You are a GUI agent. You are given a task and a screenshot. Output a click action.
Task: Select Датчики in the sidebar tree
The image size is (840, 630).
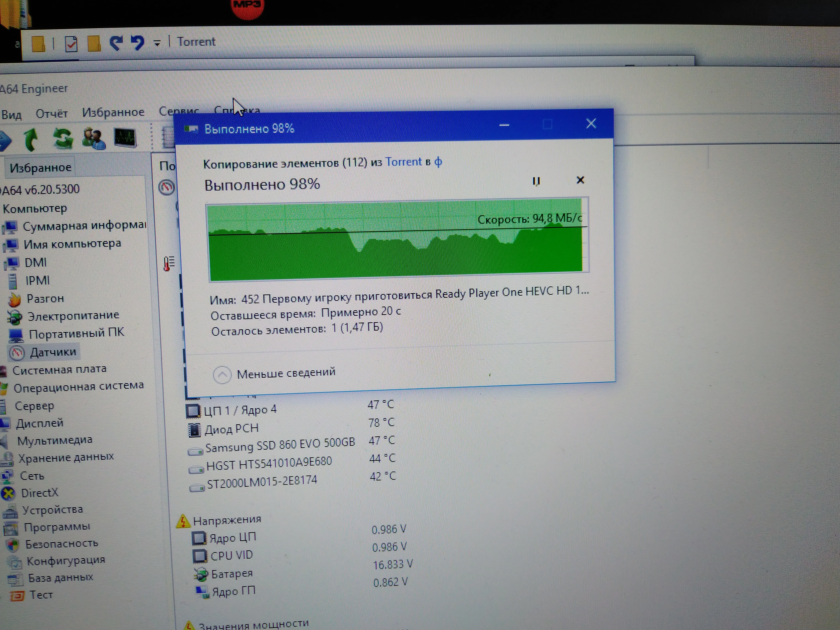53,352
